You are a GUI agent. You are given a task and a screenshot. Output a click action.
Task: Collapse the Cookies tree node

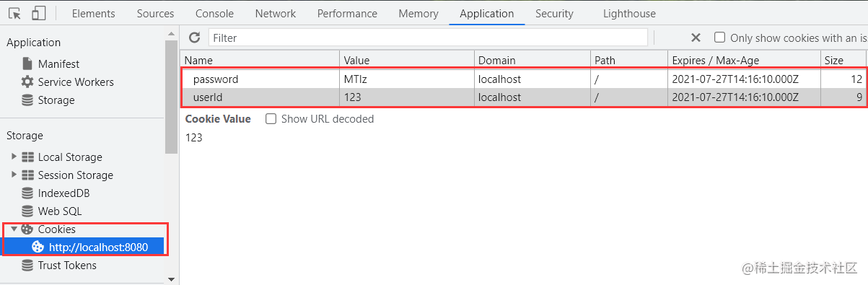(14, 229)
